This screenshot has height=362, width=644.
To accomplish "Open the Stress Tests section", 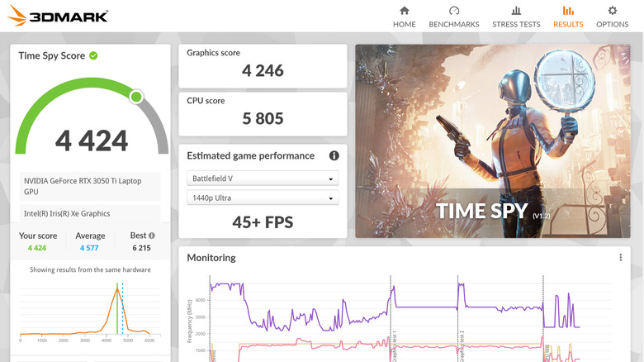I will click(x=516, y=17).
